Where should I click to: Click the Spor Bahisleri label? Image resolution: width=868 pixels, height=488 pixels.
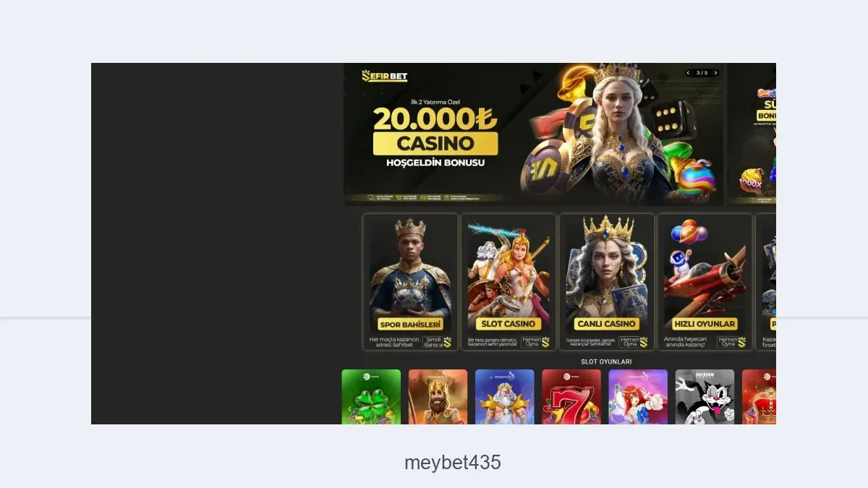410,325
